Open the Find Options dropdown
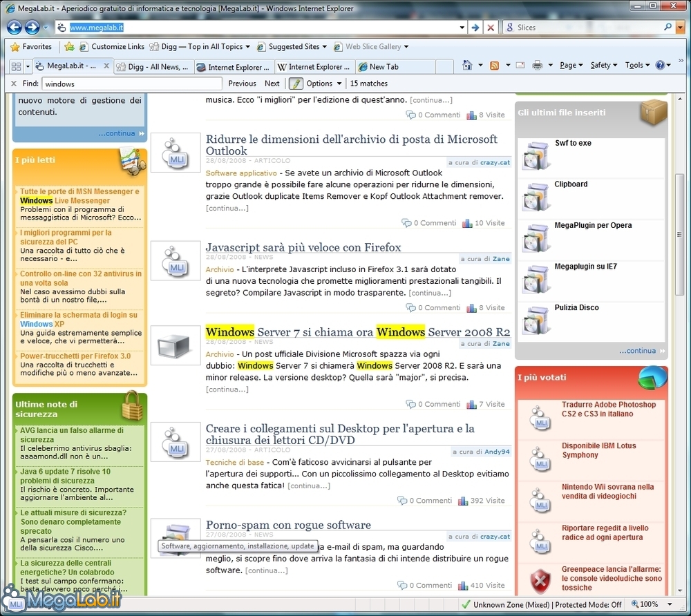691x616 pixels. pos(323,84)
